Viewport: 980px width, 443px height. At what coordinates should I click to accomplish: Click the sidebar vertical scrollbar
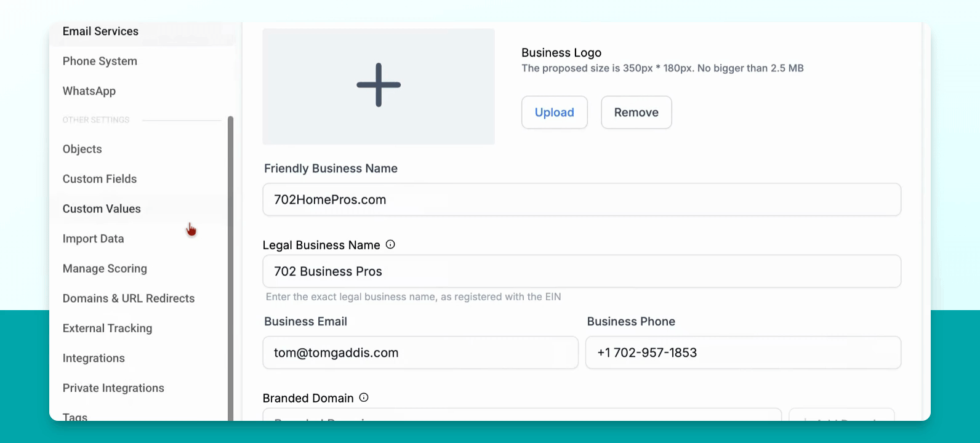[x=231, y=268]
